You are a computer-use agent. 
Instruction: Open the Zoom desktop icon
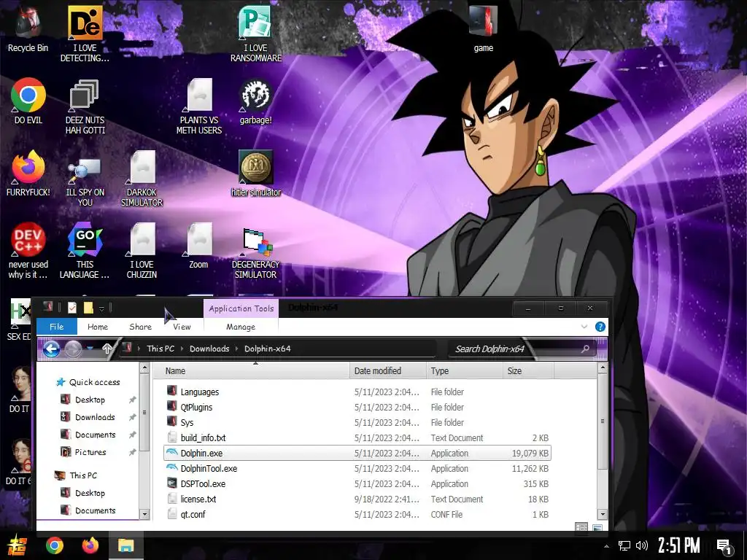pyautogui.click(x=199, y=246)
